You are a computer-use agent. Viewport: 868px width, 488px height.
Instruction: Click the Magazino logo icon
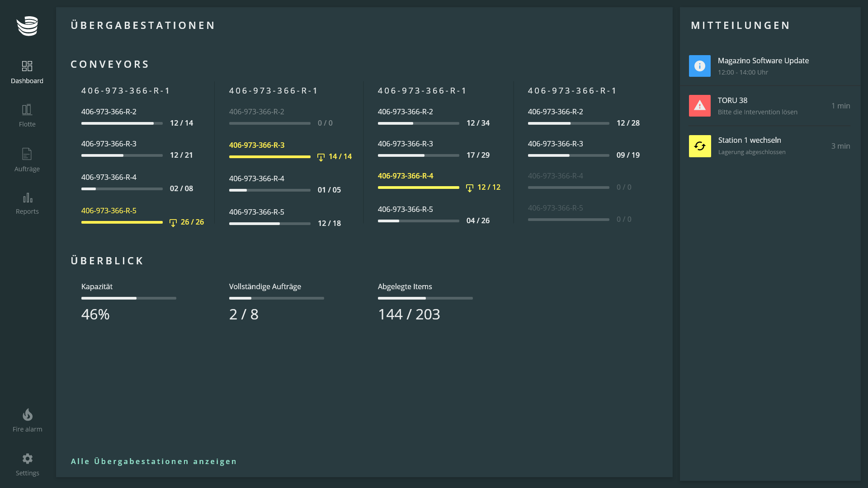pos(27,26)
